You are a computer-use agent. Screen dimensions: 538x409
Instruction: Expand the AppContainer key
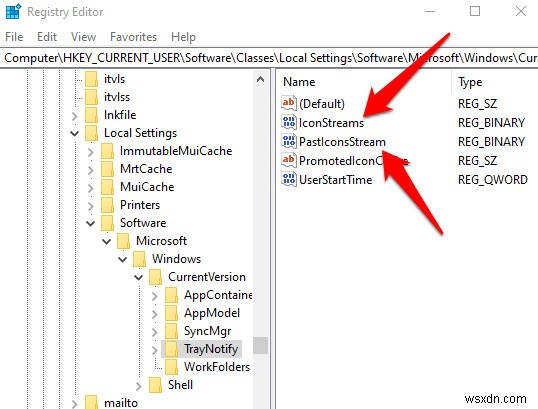pyautogui.click(x=155, y=296)
